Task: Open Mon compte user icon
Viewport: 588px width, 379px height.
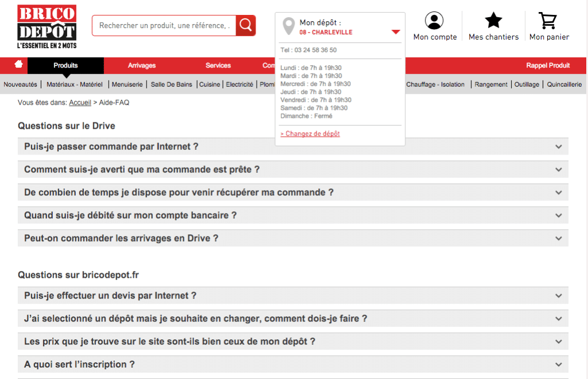Action: pos(434,21)
